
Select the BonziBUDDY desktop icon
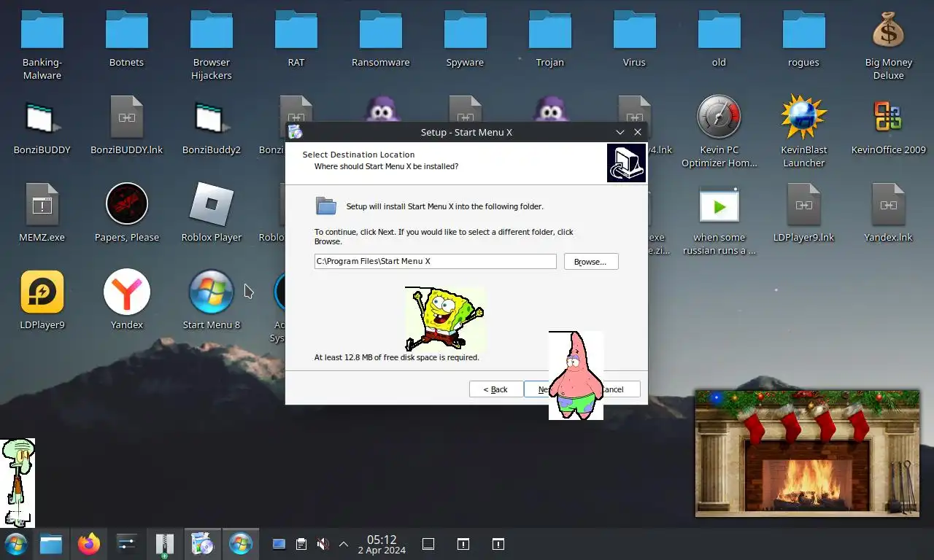pyautogui.click(x=42, y=126)
